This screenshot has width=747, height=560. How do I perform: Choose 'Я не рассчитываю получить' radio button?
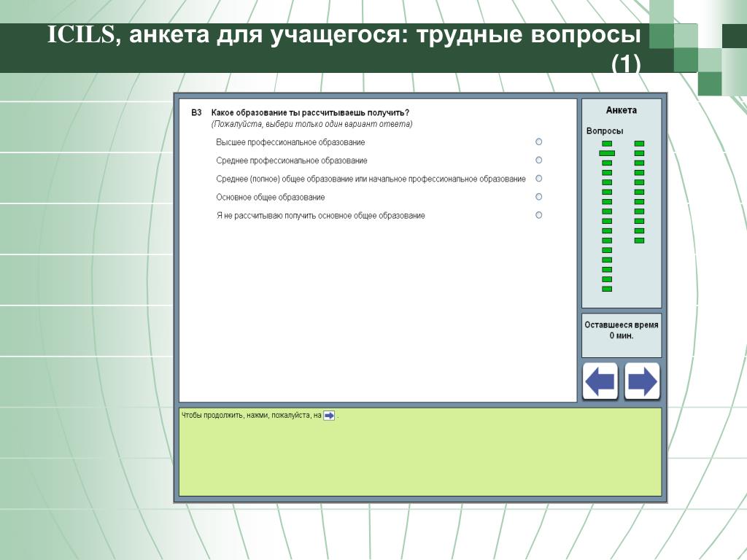(539, 215)
